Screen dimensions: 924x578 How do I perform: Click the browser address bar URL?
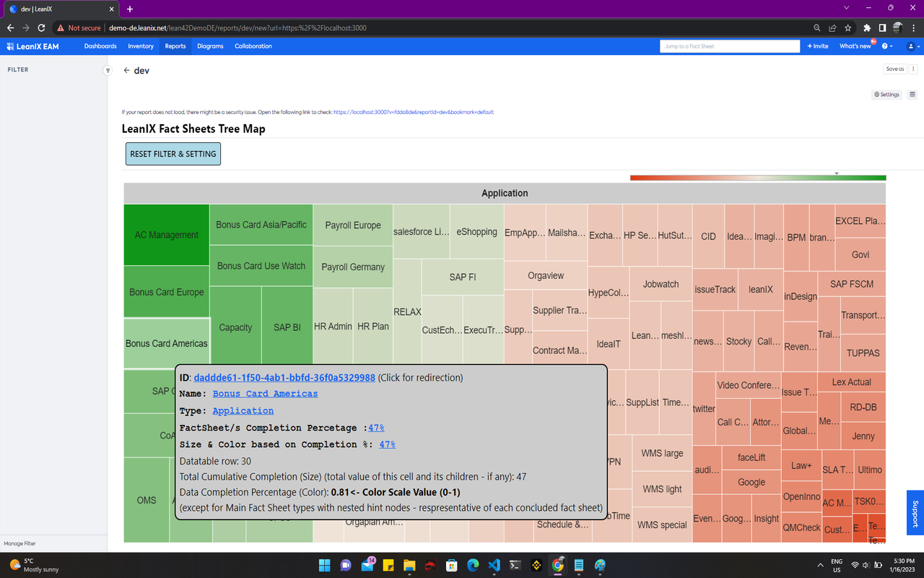tap(237, 27)
